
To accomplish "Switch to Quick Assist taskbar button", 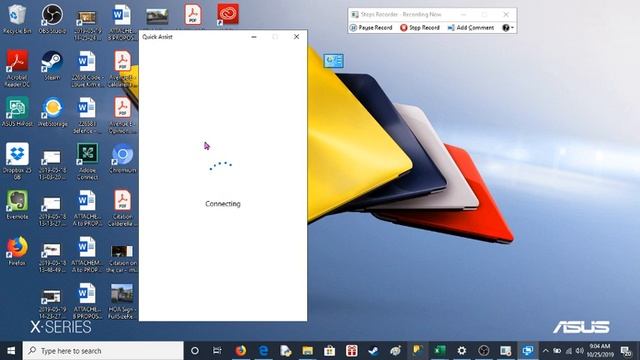I will pyautogui.click(x=528, y=351).
